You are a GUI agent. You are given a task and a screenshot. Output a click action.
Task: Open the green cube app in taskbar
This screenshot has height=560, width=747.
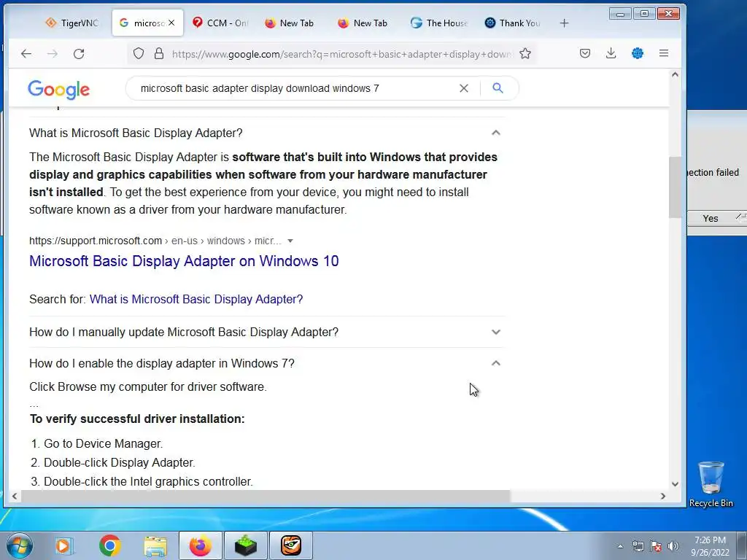click(245, 545)
